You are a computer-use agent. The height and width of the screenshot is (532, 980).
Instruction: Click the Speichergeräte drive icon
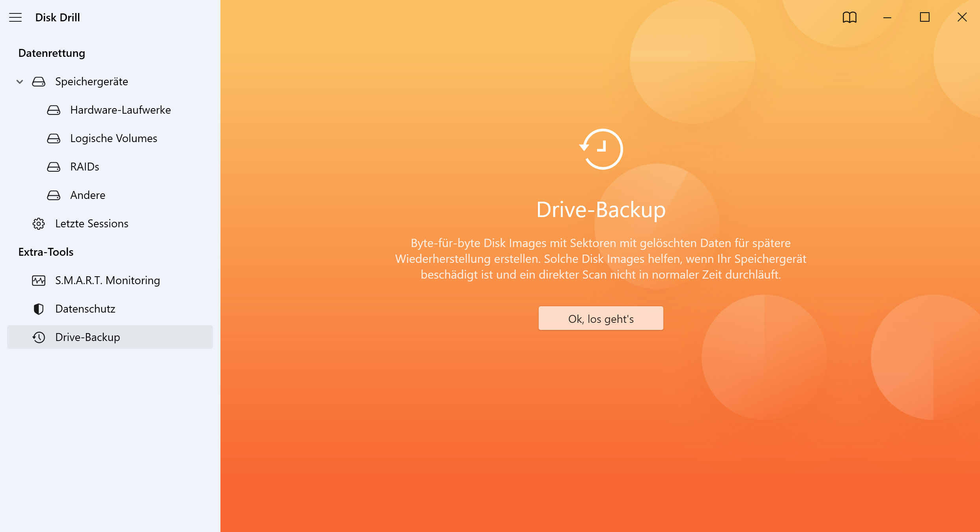tap(39, 82)
